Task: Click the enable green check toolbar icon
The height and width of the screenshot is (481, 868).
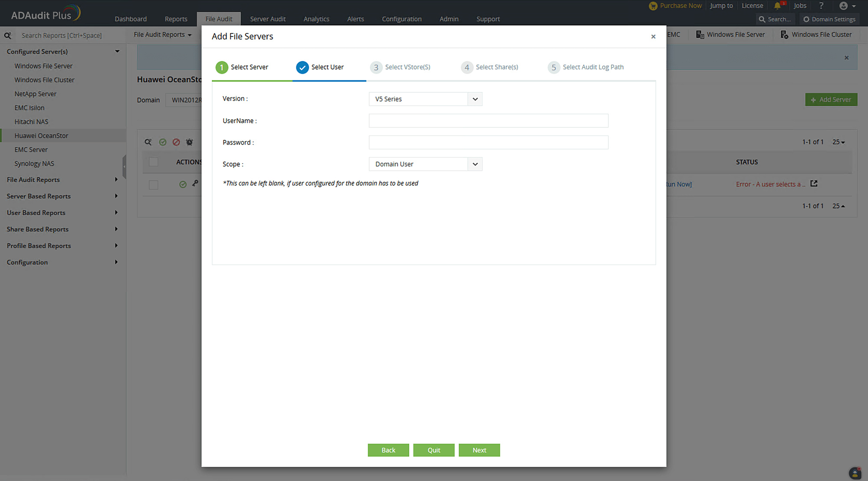Action: click(163, 142)
